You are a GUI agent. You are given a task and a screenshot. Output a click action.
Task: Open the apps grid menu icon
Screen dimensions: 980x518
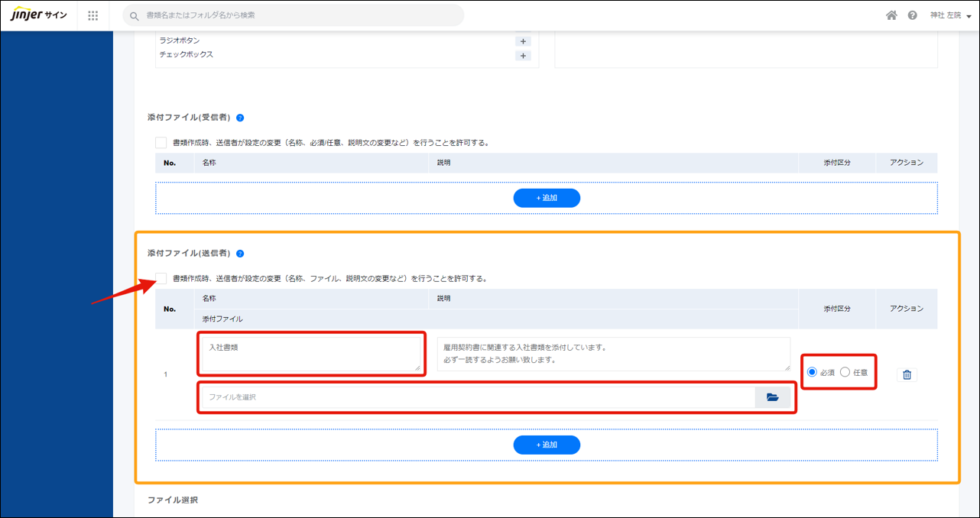click(93, 15)
